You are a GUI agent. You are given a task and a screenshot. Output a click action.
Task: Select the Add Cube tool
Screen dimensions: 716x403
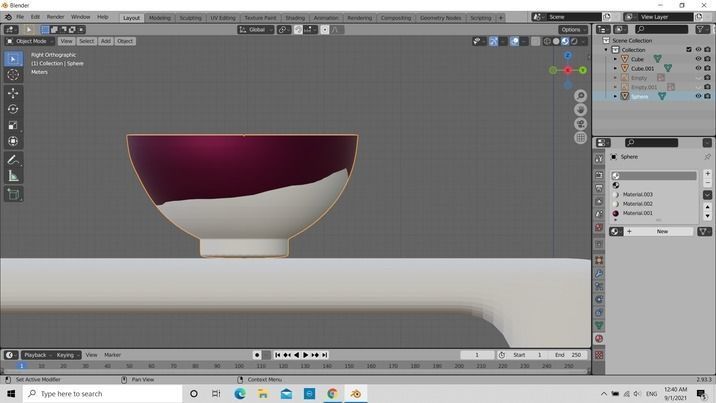click(x=13, y=194)
